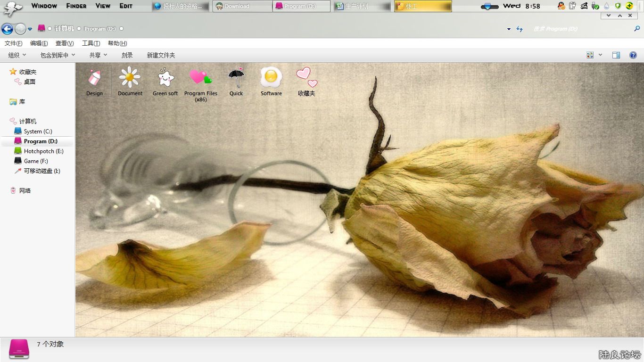644x362 pixels.
Task: Open the 文件(F) menu
Action: (13, 43)
